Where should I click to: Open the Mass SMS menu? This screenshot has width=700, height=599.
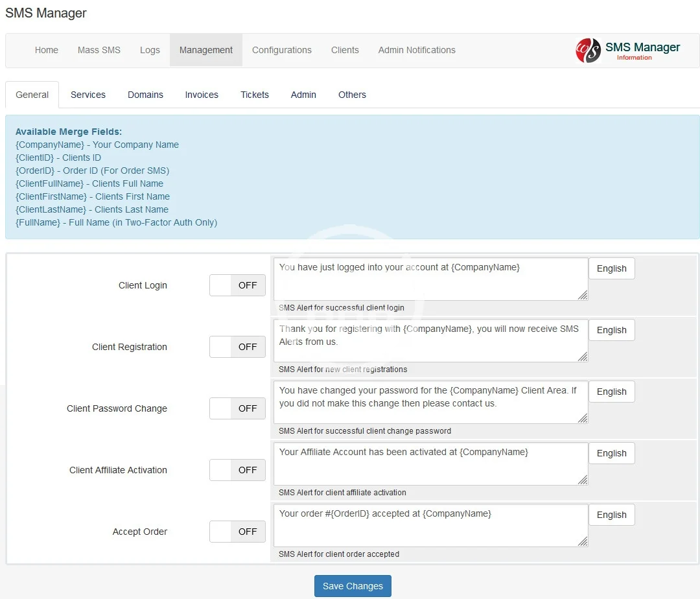click(x=99, y=50)
